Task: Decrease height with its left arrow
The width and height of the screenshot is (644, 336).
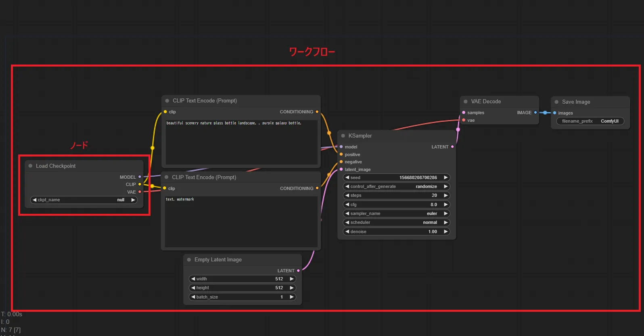Action: (x=193, y=288)
